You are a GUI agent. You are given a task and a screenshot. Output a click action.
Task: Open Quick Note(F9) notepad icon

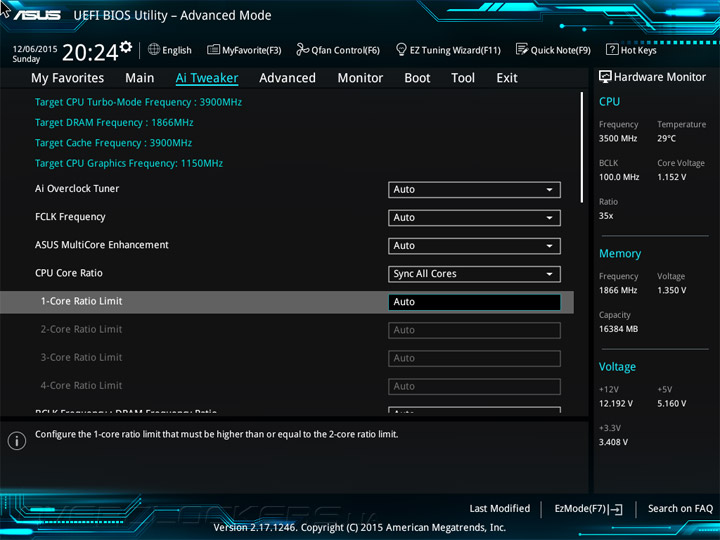point(522,49)
